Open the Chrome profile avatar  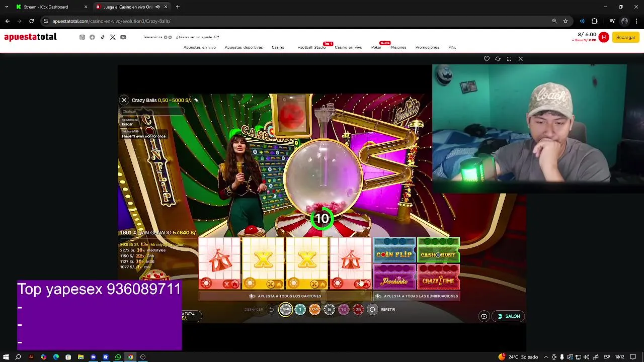(624, 21)
